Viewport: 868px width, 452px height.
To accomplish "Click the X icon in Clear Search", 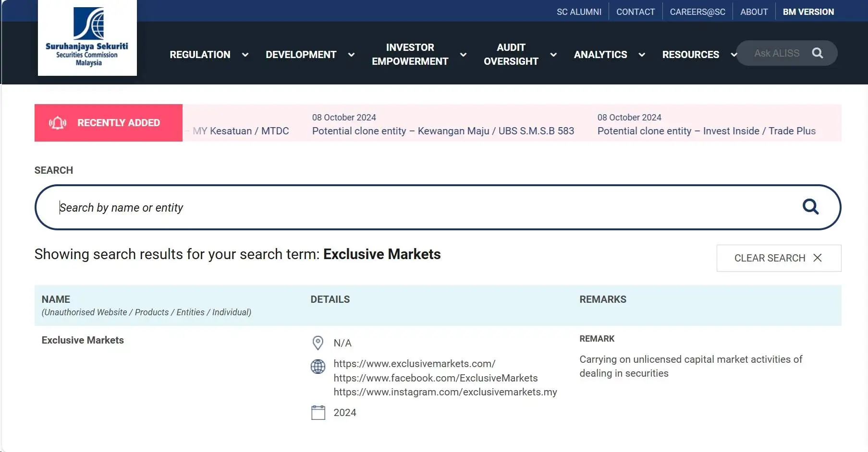I will coord(818,258).
